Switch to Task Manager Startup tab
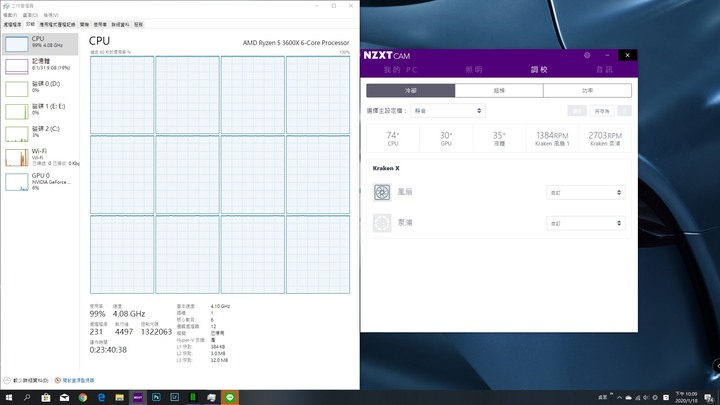This screenshot has height=405, width=720. coord(84,24)
